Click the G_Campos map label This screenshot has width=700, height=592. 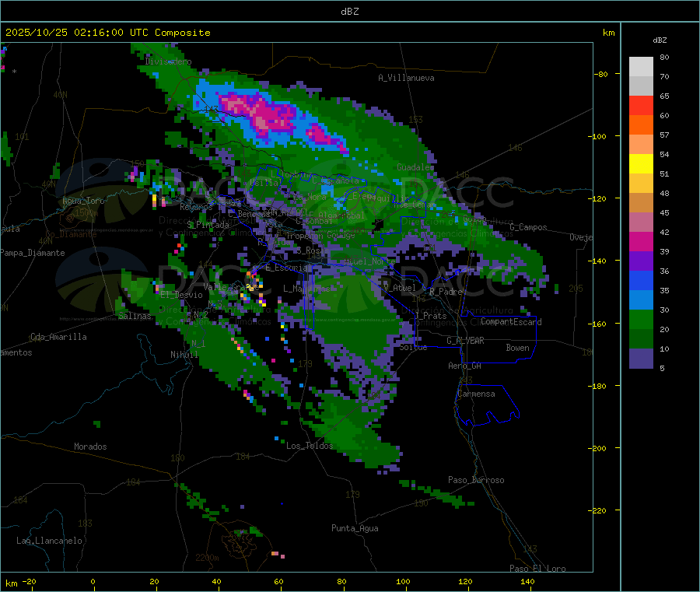(x=528, y=227)
